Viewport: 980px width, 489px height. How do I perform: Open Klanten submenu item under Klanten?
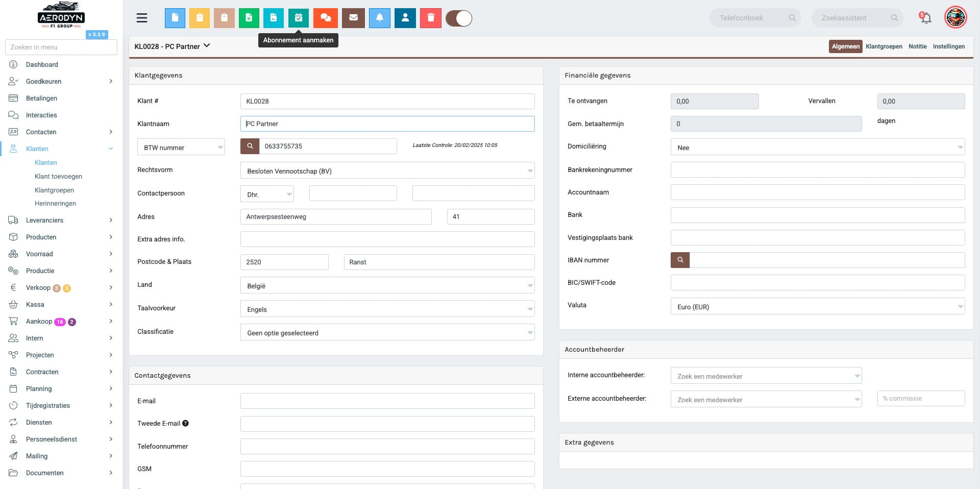[x=45, y=162]
